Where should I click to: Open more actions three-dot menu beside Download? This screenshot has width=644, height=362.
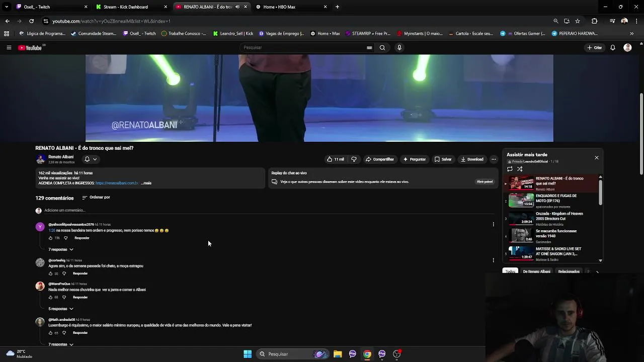pyautogui.click(x=494, y=159)
